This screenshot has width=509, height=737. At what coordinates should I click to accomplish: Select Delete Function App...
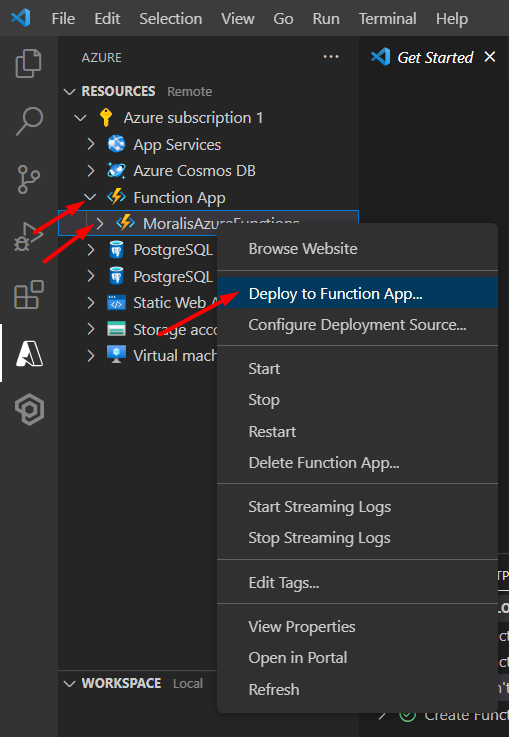pyautogui.click(x=357, y=463)
